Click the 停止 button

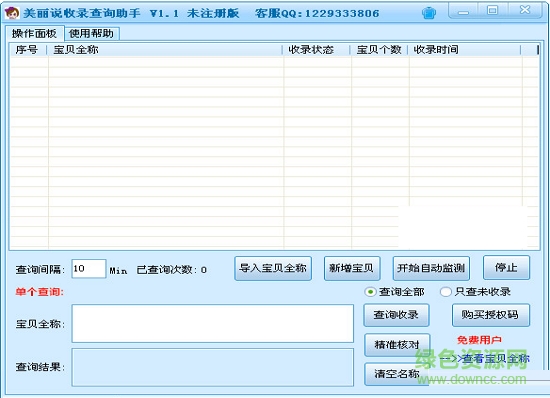point(506,268)
